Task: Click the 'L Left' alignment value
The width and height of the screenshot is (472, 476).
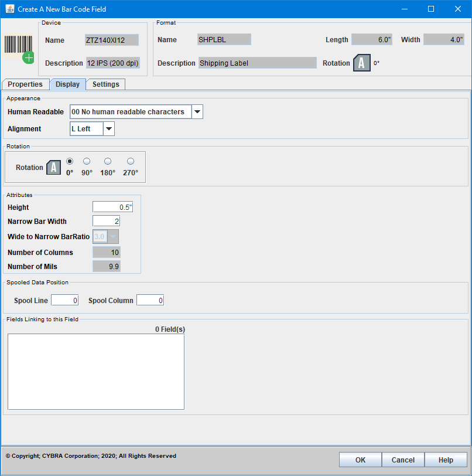Action: coord(81,129)
